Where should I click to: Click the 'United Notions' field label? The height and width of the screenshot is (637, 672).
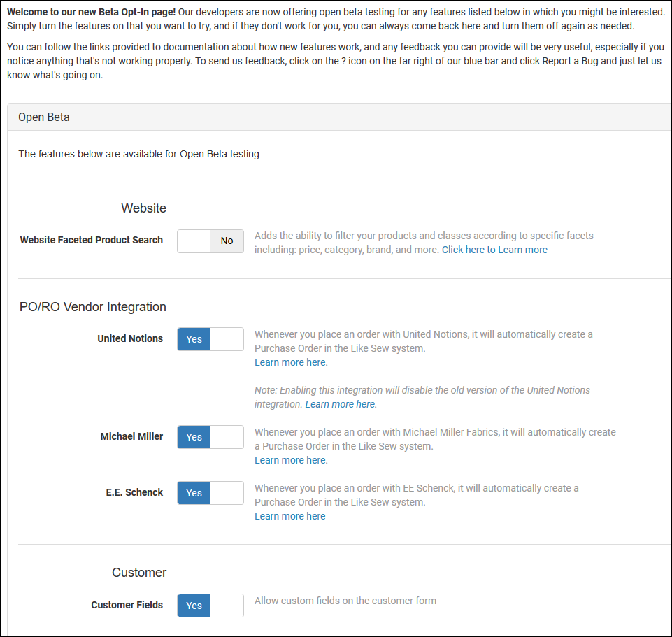(x=130, y=338)
